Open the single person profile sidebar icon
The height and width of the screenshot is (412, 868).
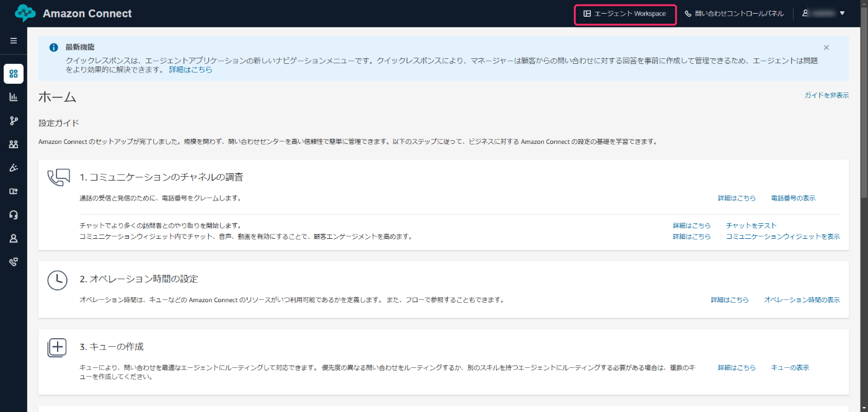point(14,238)
